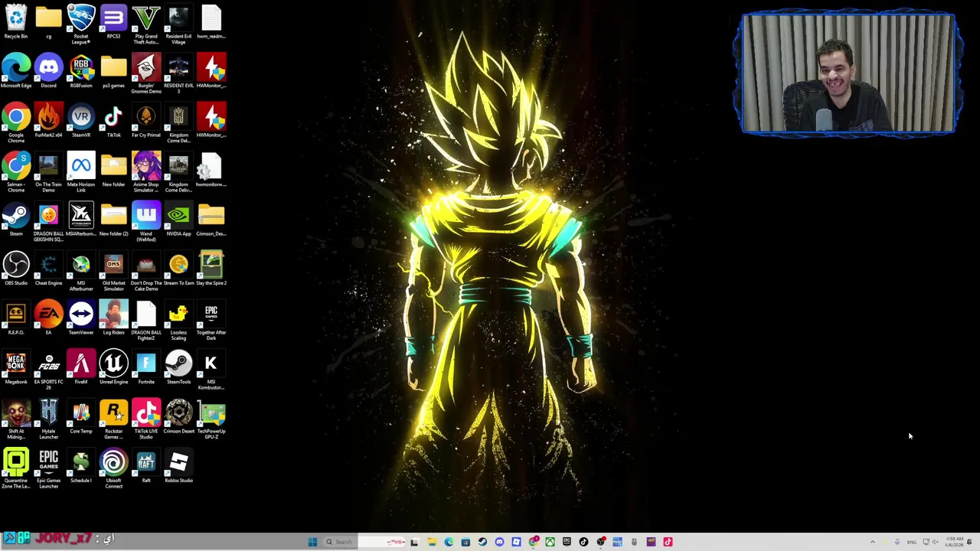Image resolution: width=980 pixels, height=551 pixels.
Task: Open the hwm_readme text file
Action: click(x=211, y=22)
